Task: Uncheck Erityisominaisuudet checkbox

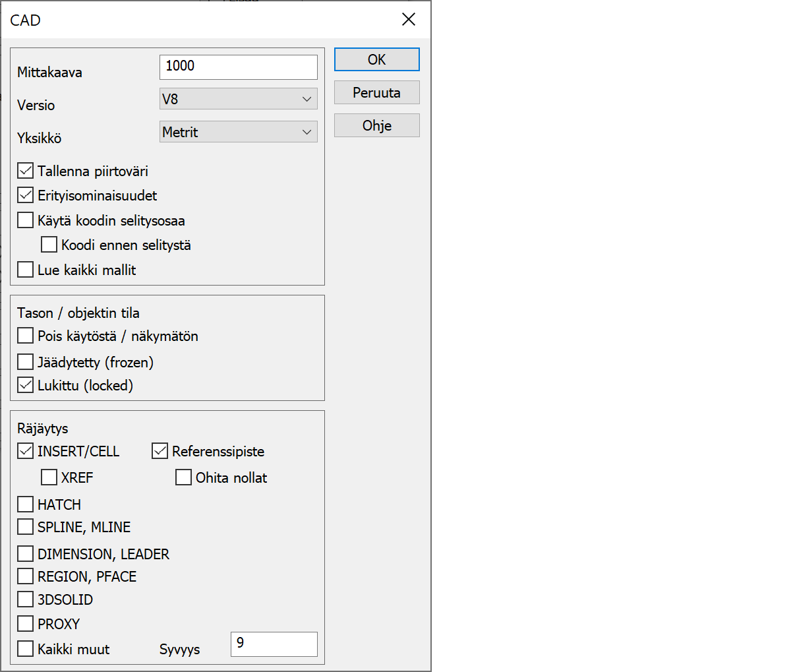Action: point(25,195)
